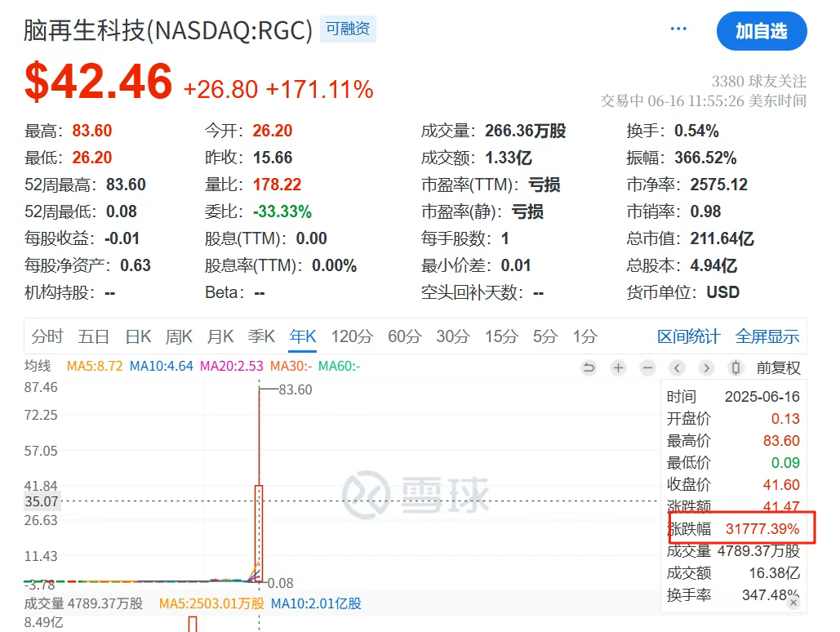Click the 委比 value -33.33%
840x632 pixels.
pos(282,211)
